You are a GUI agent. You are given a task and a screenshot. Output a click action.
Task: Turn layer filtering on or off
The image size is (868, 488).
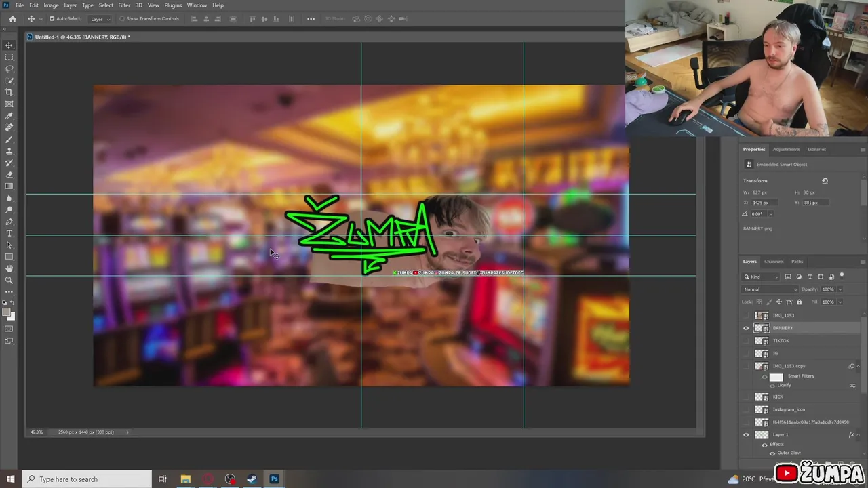(x=842, y=275)
